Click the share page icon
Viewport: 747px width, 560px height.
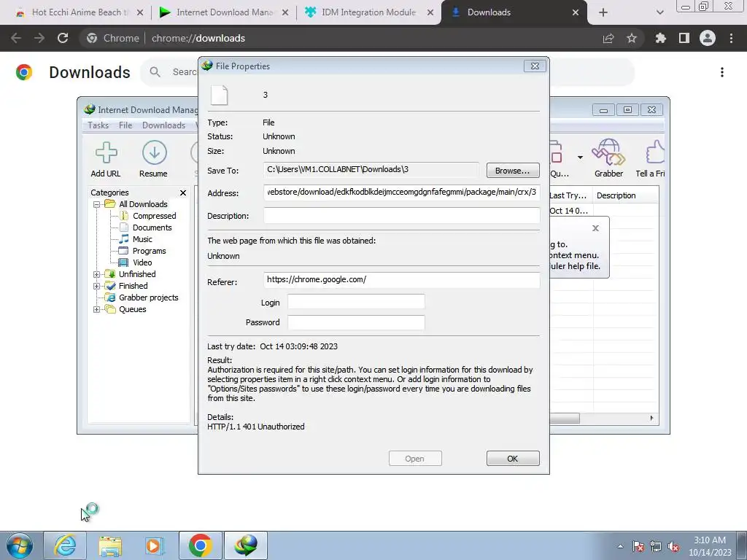[x=608, y=38]
